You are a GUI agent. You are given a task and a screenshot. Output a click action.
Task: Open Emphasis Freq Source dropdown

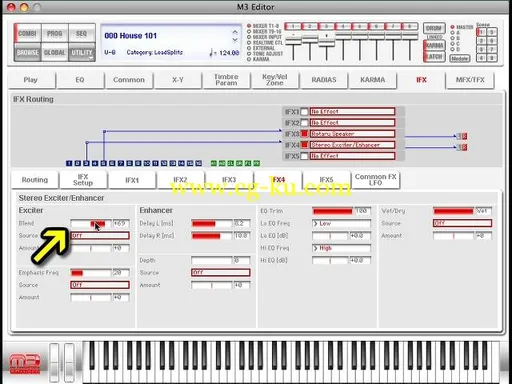[x=100, y=285]
